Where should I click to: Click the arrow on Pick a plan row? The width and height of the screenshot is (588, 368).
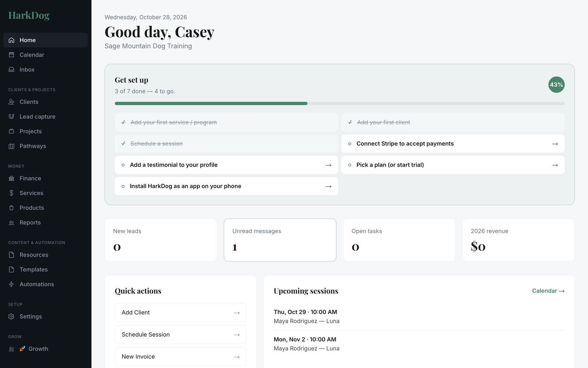coord(555,165)
